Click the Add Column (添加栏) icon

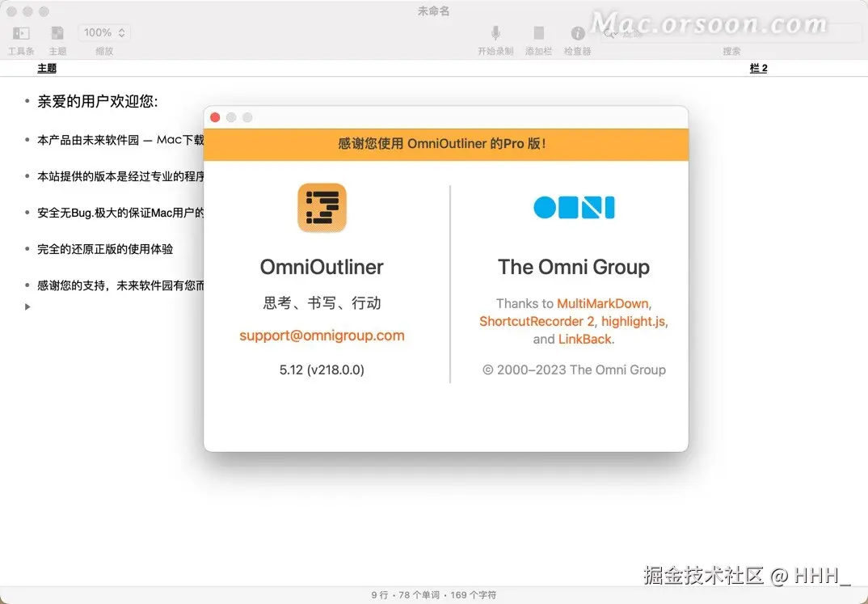[x=538, y=33]
